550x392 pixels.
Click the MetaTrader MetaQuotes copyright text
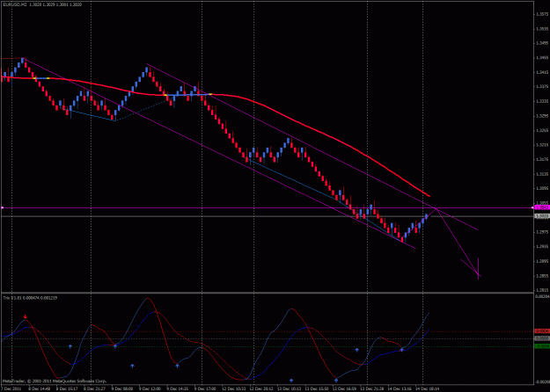point(54,381)
